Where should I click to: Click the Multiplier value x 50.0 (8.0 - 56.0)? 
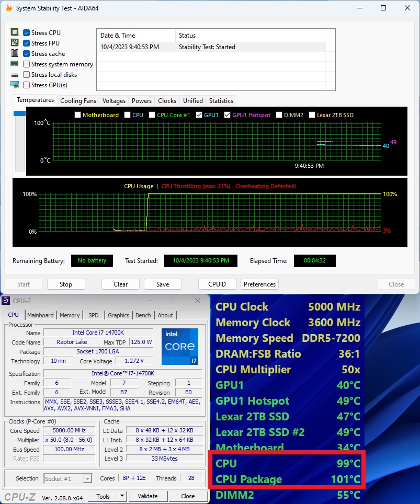tap(69, 440)
